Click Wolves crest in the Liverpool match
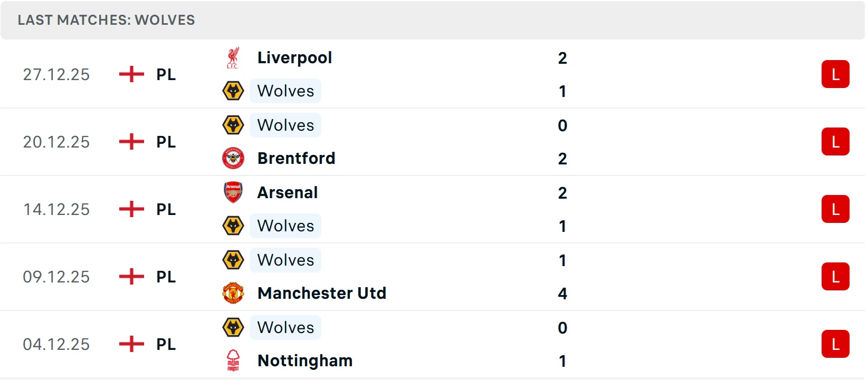 coord(233,91)
